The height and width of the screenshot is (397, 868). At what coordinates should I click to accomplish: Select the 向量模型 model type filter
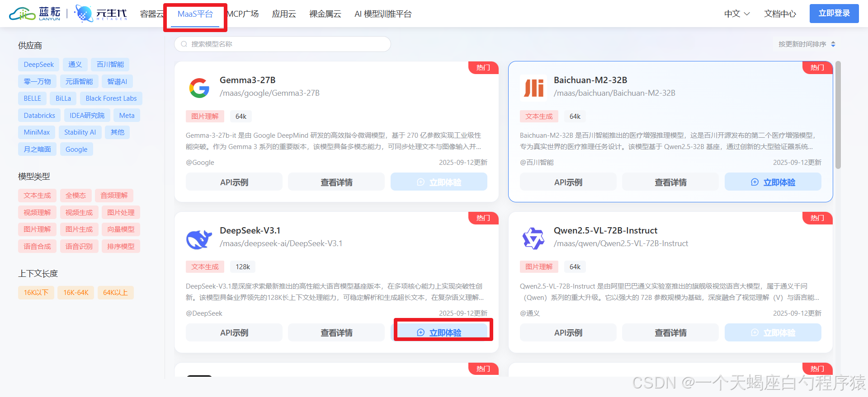(x=121, y=229)
